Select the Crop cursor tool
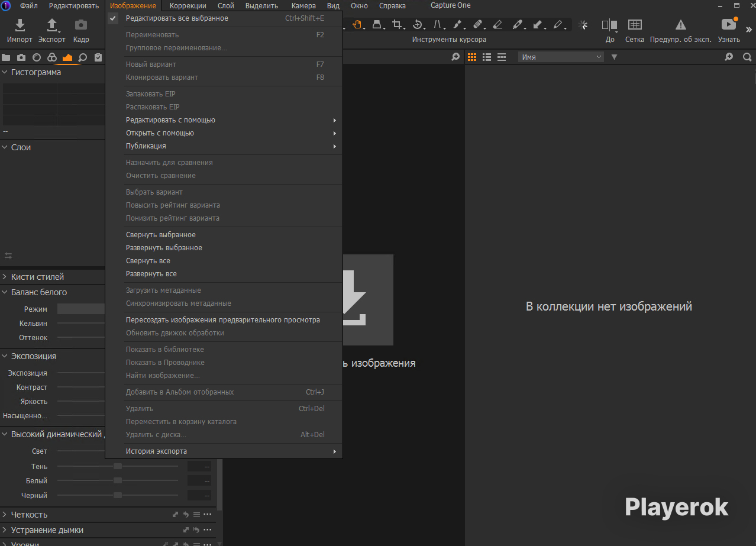Image resolution: width=756 pixels, height=546 pixels. pos(397,25)
